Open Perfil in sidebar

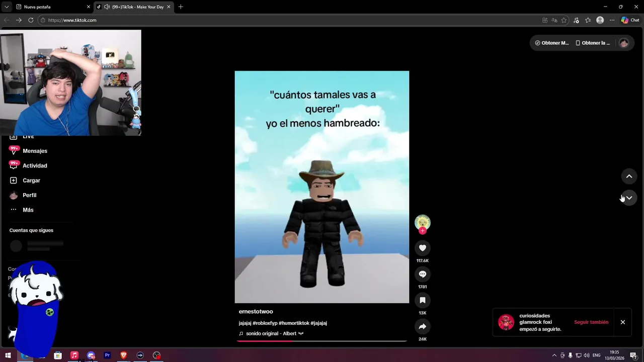pos(29,195)
